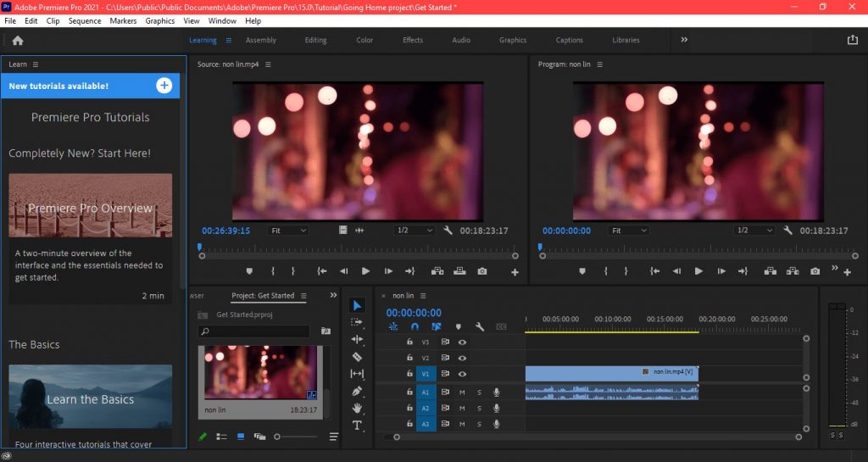Open Source monitor 1/2 resolution dropdown

415,231
